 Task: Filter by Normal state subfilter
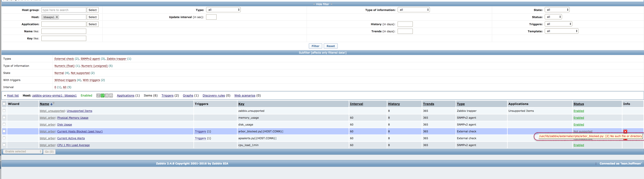click(59, 73)
